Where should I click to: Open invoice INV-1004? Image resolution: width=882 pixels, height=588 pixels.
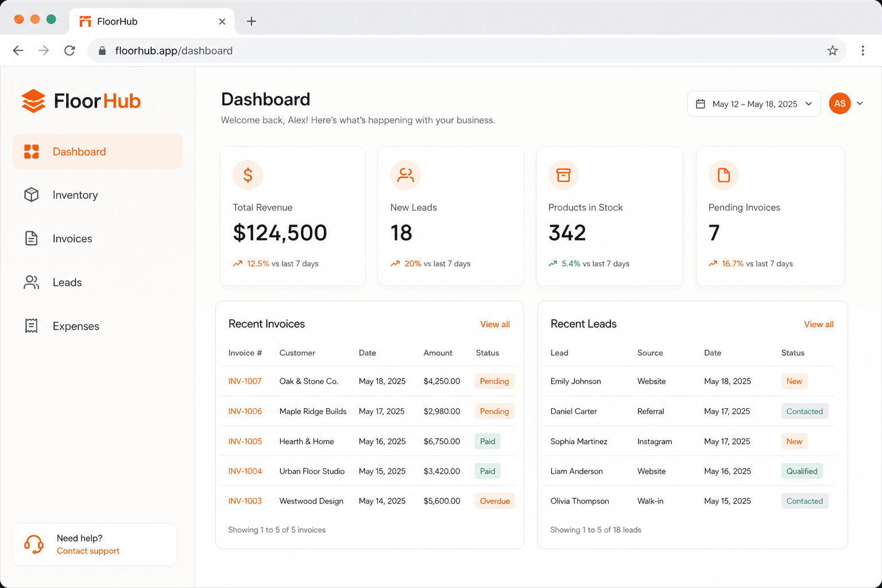tap(245, 471)
